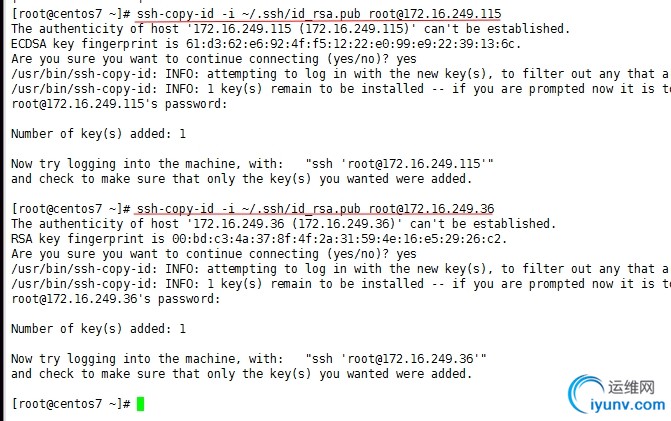The image size is (671, 421).
Task: Click the ECDSA key fingerprint line
Action: [x=266, y=44]
